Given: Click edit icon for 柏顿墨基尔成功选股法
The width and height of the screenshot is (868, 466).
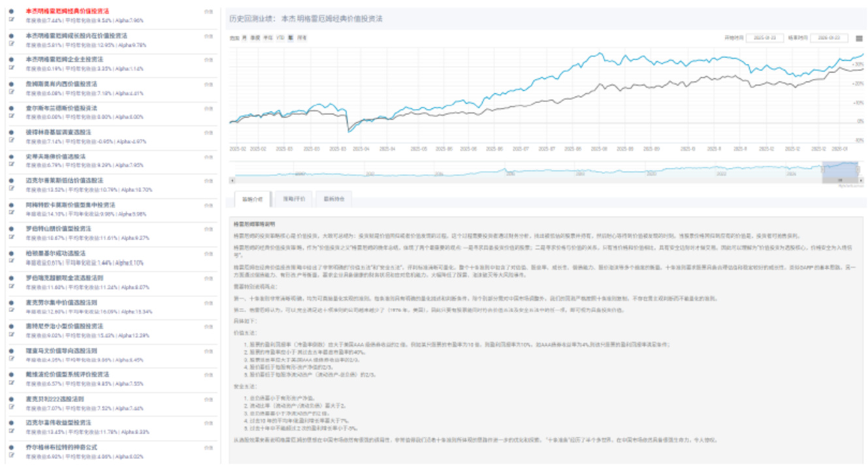Looking at the screenshot, I should [11, 261].
